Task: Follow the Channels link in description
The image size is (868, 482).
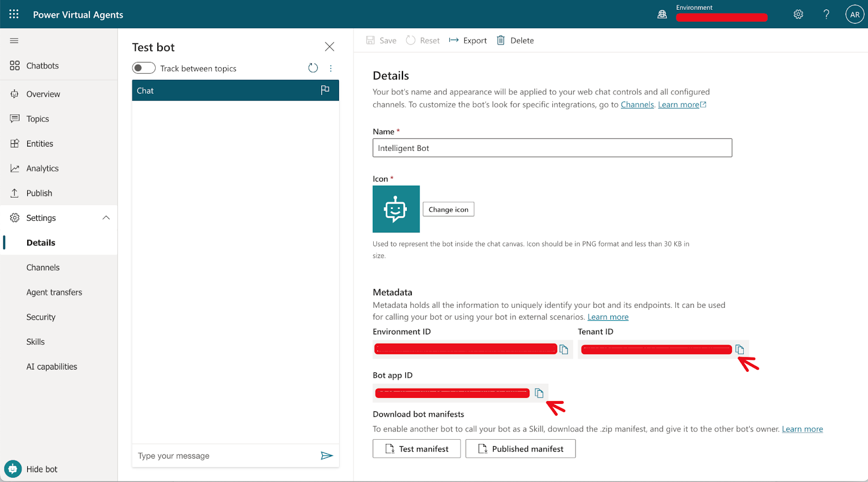Action: point(637,104)
